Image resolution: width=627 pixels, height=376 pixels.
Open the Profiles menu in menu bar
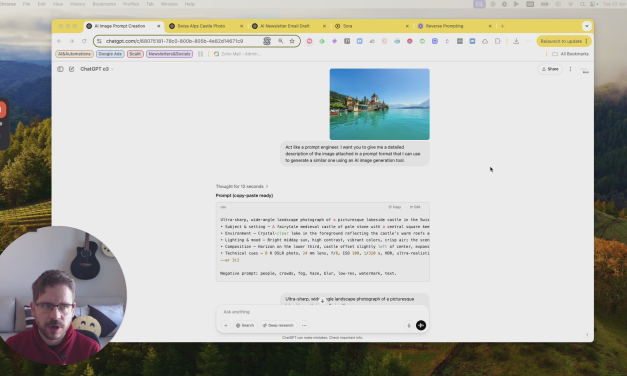(131, 4)
